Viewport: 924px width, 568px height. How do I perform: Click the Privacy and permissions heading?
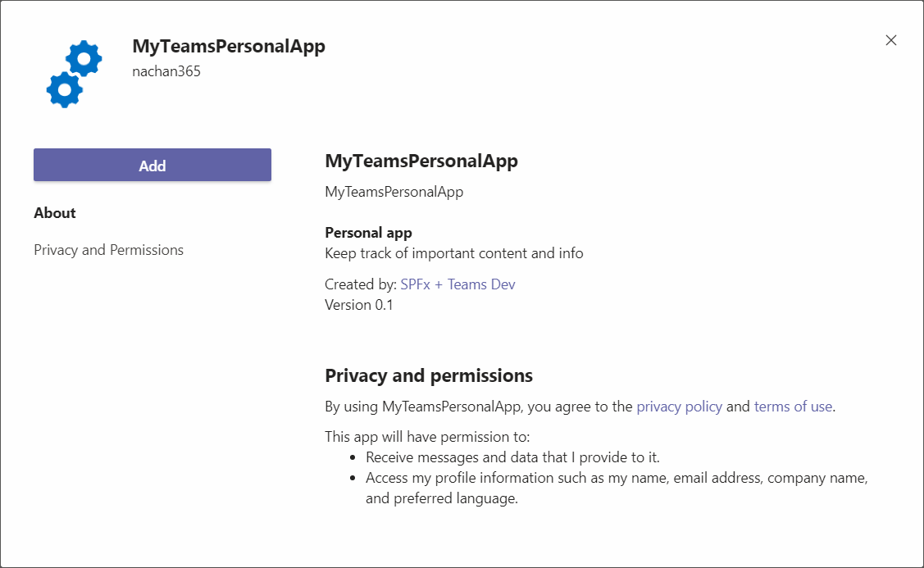coord(429,376)
